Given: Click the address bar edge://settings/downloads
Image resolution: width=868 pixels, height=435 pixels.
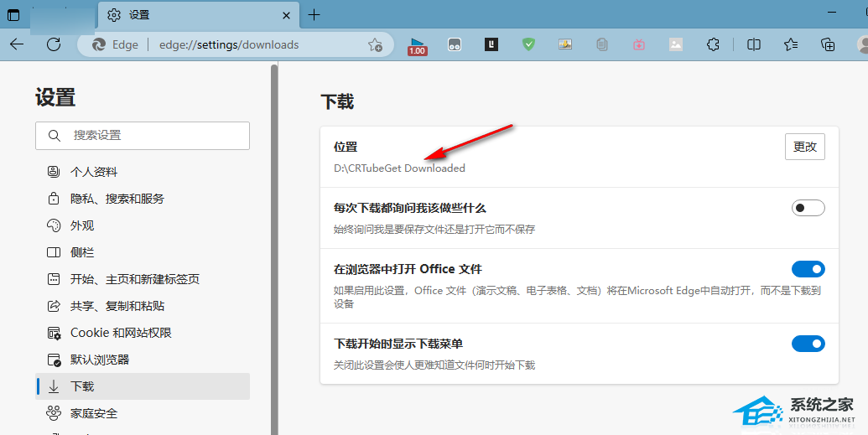Looking at the screenshot, I should click(229, 44).
